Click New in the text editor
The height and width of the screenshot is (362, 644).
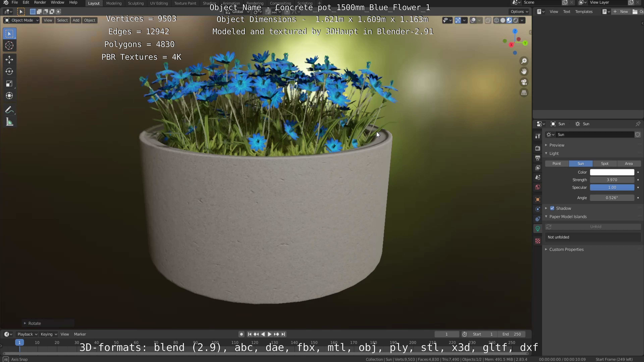tap(621, 12)
